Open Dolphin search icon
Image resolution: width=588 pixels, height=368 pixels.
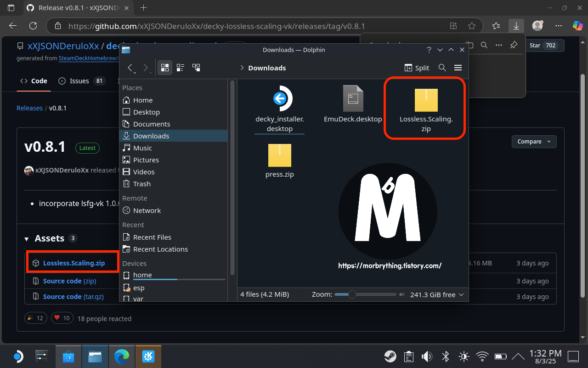click(x=442, y=68)
